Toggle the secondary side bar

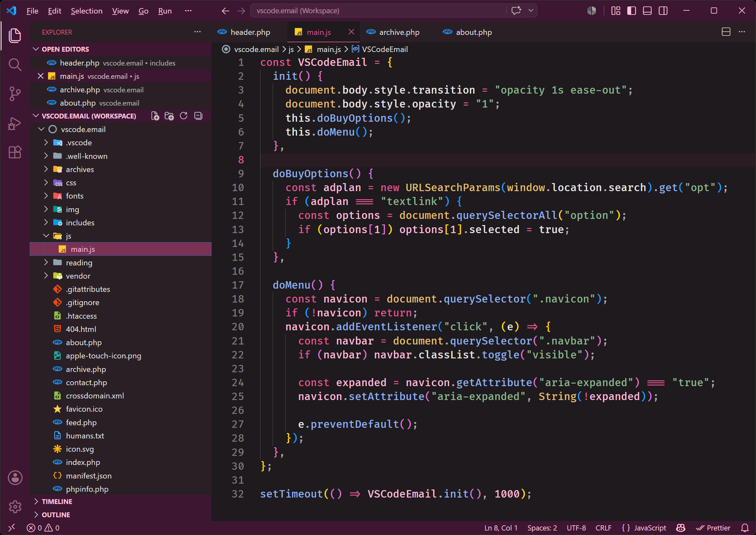pos(663,11)
